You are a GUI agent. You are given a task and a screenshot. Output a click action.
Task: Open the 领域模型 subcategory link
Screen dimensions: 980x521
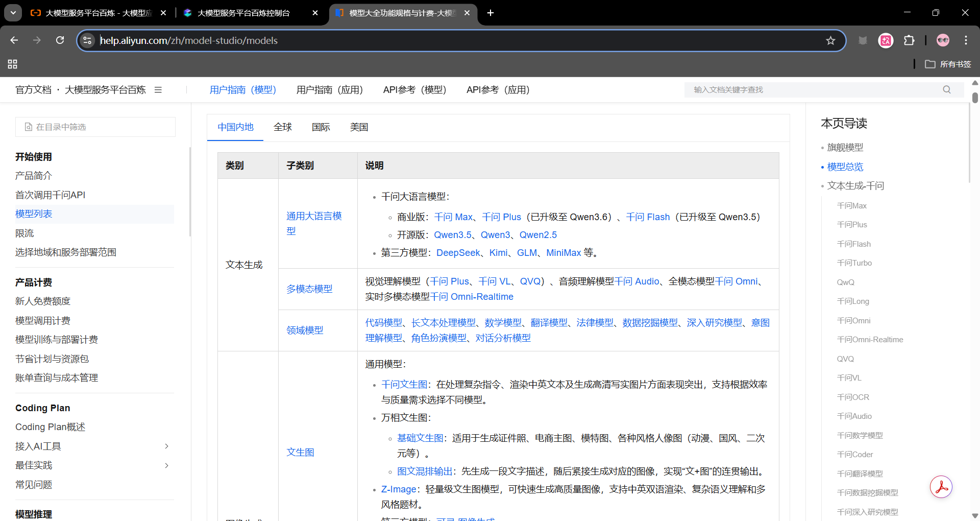305,330
